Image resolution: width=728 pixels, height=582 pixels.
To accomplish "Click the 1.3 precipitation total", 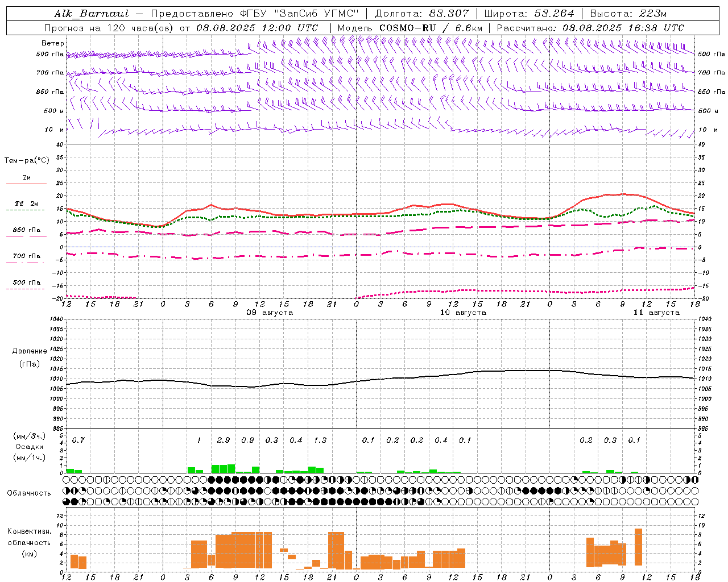I will pos(320,440).
